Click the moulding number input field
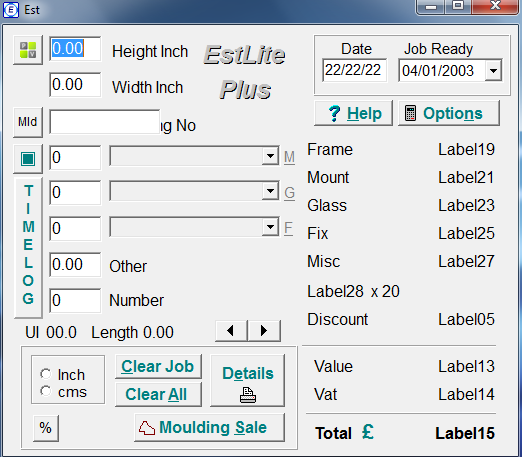Image resolution: width=522 pixels, height=457 pixels. (x=105, y=122)
